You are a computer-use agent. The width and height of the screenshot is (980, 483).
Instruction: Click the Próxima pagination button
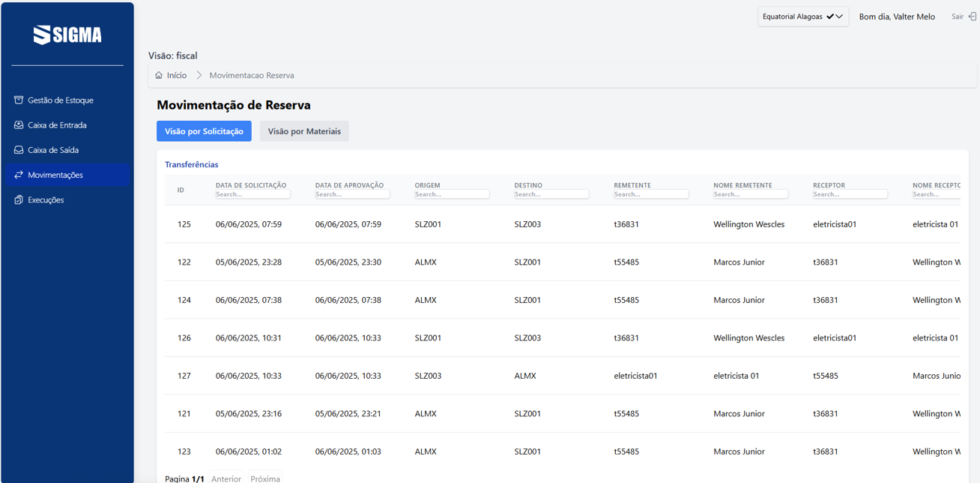click(x=265, y=478)
